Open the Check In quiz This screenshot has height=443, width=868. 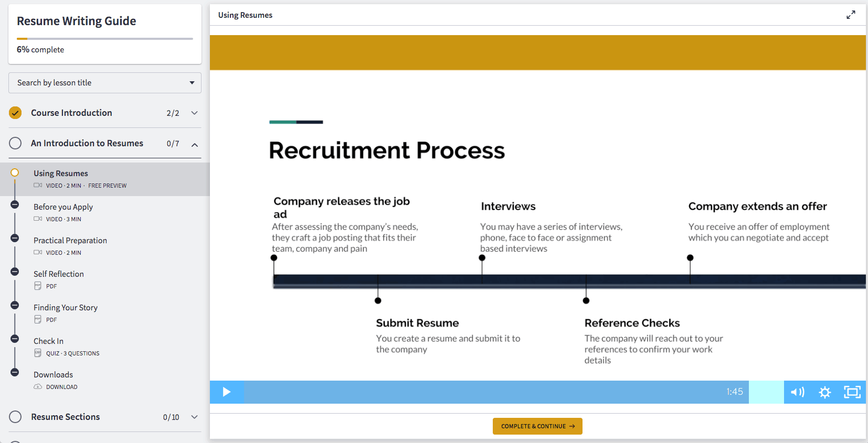pos(105,347)
